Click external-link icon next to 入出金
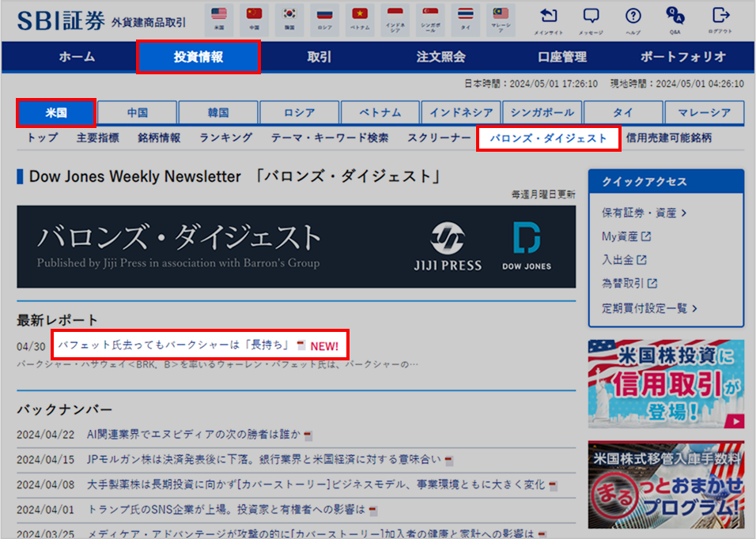 pyautogui.click(x=642, y=260)
